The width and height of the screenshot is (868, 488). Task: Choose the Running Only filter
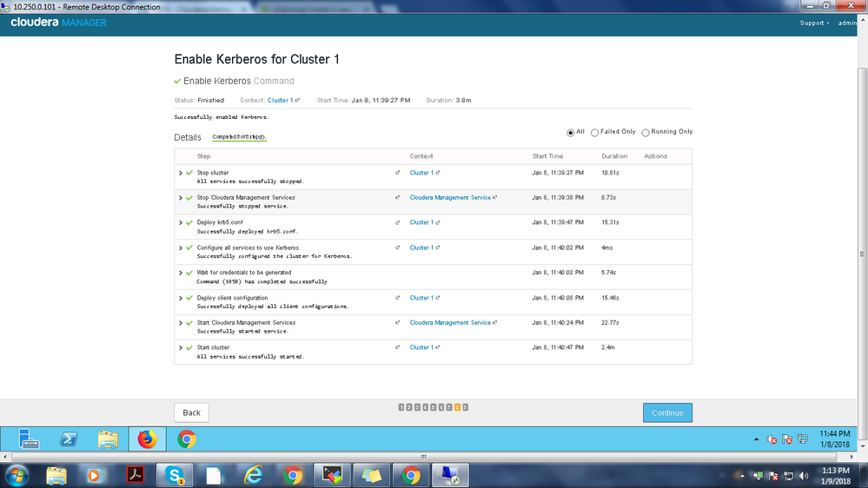646,133
